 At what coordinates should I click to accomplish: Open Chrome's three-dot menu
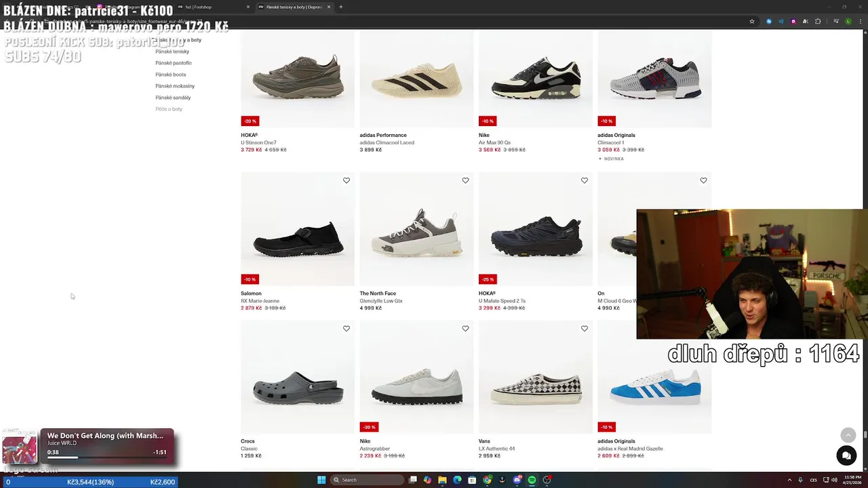pos(861,21)
